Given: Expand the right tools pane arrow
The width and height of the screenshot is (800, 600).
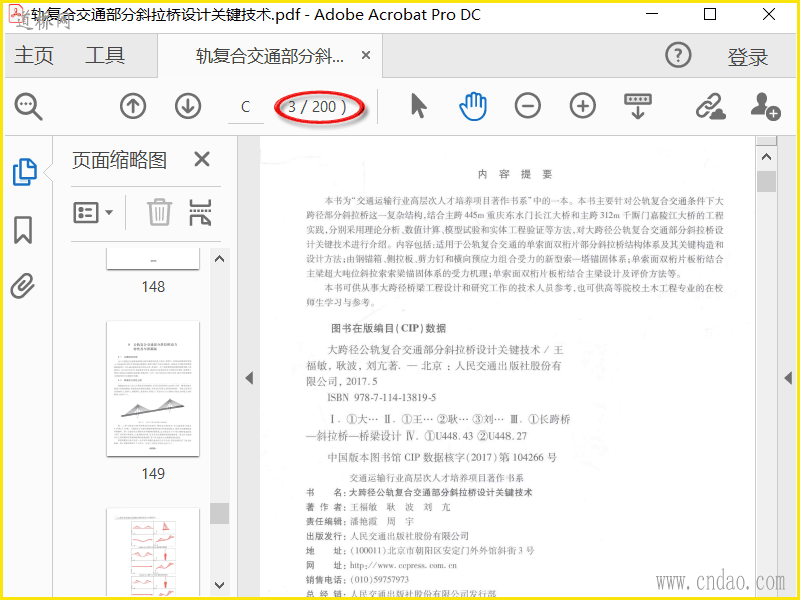Looking at the screenshot, I should (x=788, y=378).
